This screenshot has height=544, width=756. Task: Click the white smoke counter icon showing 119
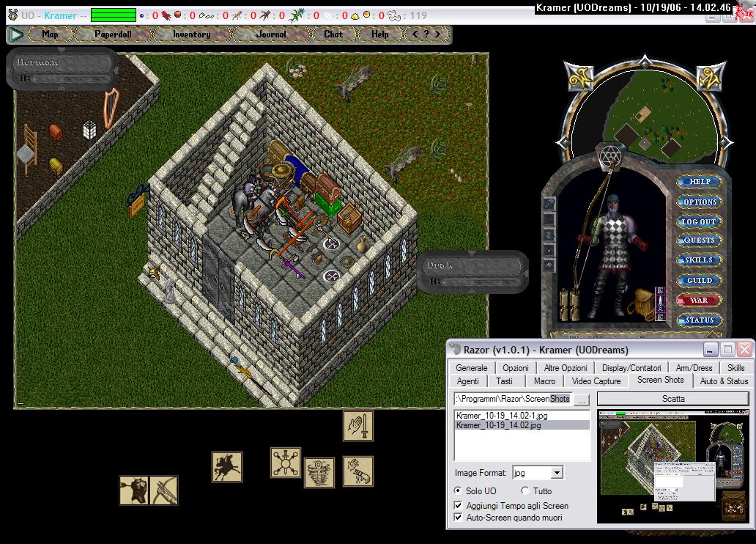[x=394, y=15]
